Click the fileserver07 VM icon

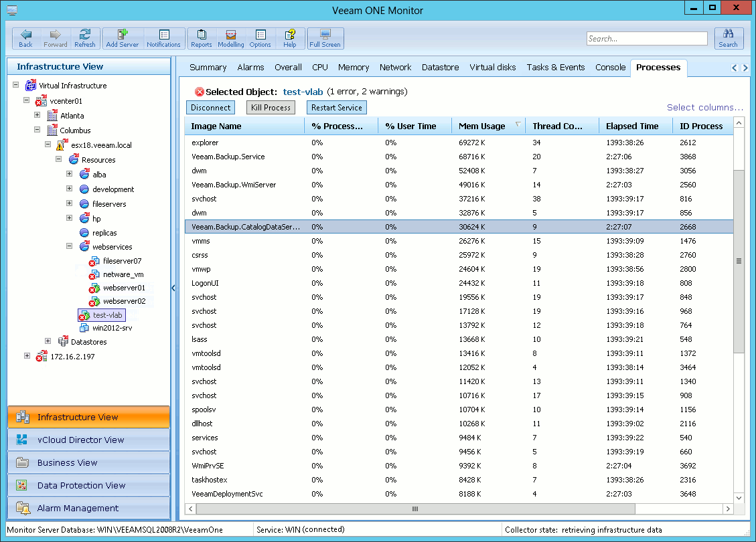pos(94,261)
